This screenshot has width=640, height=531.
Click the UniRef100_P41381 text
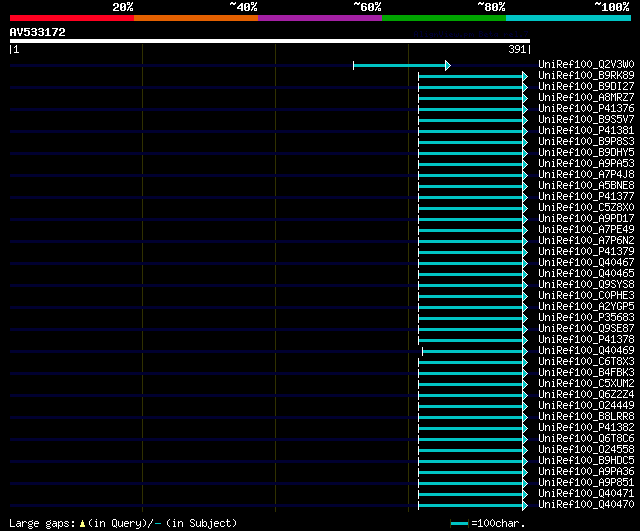click(586, 131)
